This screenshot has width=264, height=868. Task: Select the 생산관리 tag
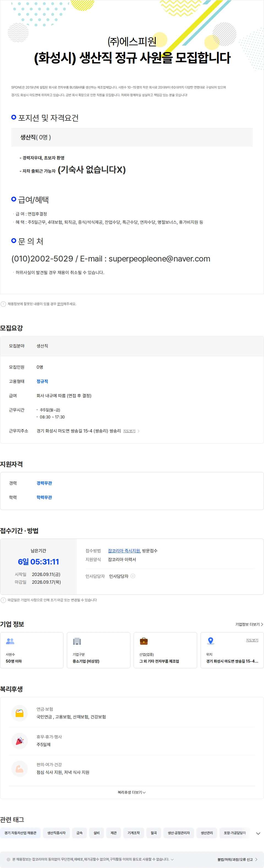(x=207, y=833)
